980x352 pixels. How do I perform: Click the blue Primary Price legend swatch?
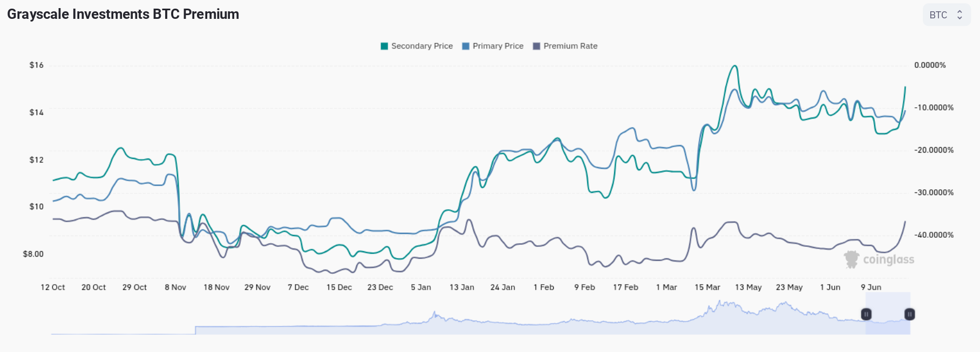click(x=466, y=46)
